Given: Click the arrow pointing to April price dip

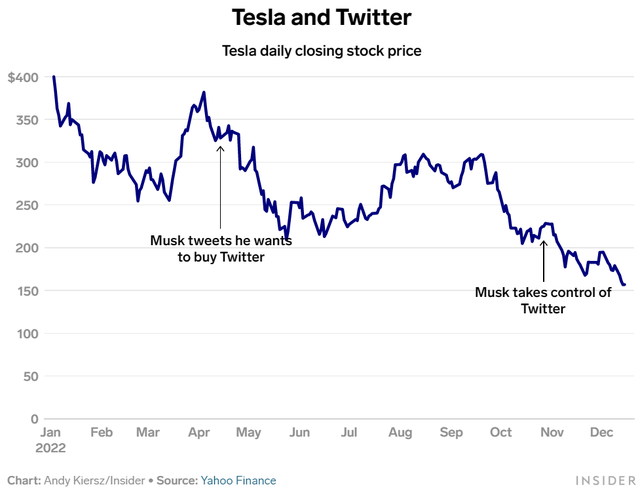Looking at the screenshot, I should 220,187.
